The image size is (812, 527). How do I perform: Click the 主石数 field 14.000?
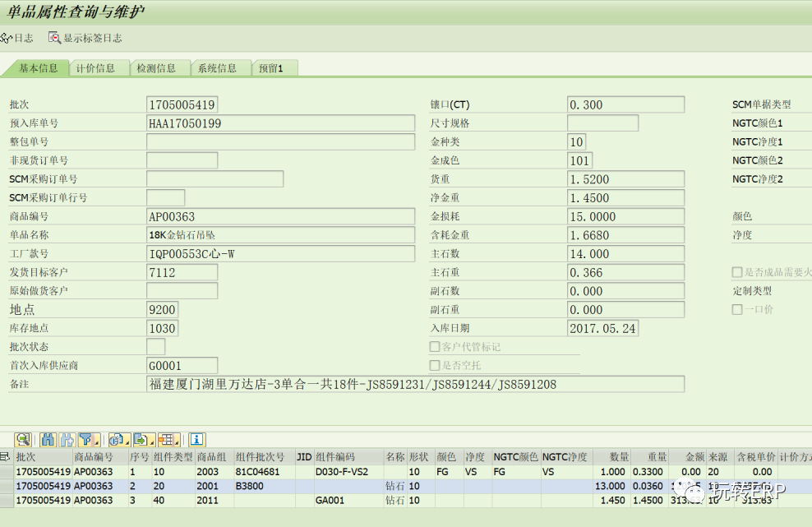tap(625, 254)
